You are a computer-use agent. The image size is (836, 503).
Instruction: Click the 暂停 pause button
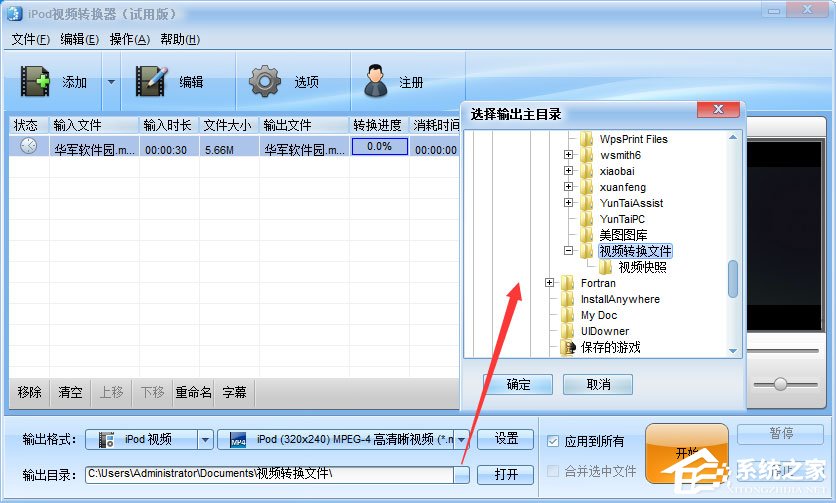[781, 434]
